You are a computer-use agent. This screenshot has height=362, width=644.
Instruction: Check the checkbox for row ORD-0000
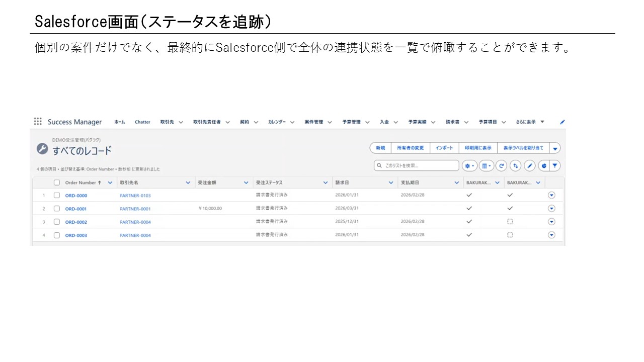(x=57, y=195)
